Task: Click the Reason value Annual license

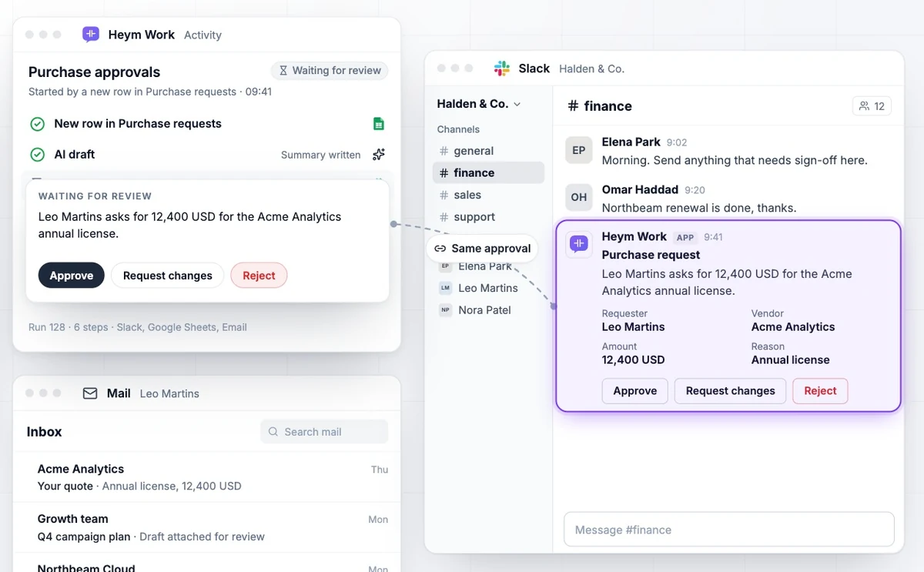Action: pyautogui.click(x=791, y=360)
